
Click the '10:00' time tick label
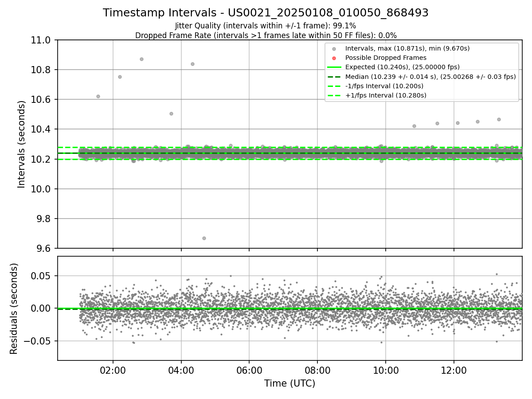386,370
